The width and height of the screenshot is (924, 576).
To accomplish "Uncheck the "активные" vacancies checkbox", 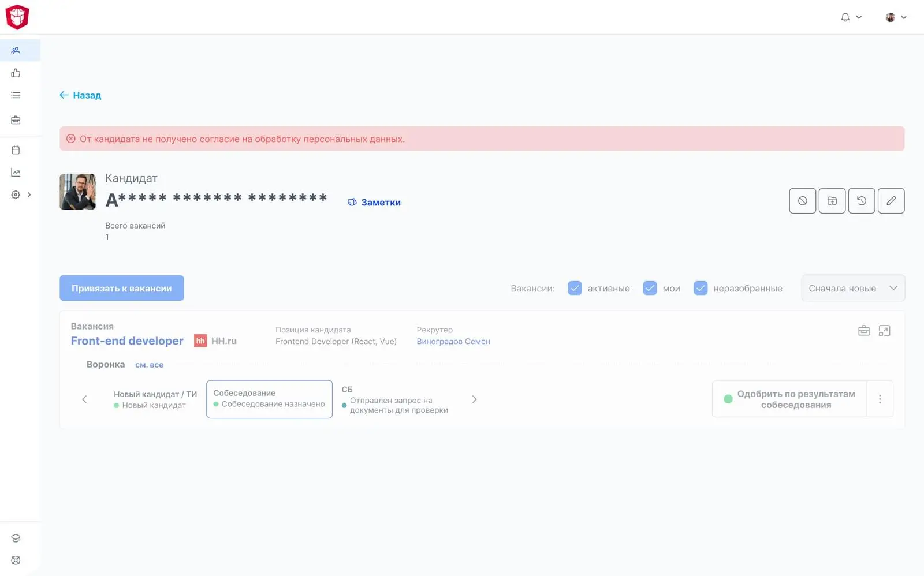I will 574,288.
